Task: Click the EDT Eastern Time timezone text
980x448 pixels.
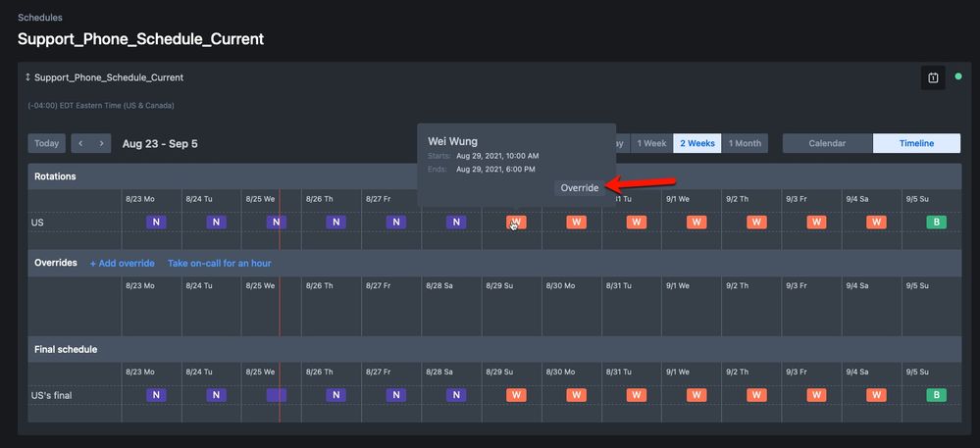Action: pyautogui.click(x=101, y=106)
